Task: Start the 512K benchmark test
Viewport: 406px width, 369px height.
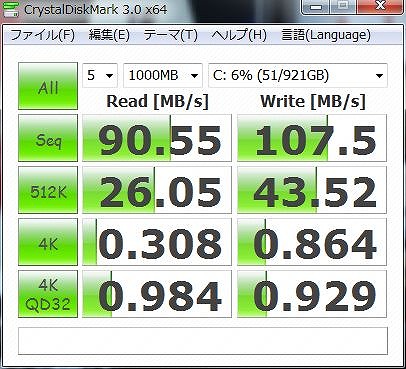Action: [48, 190]
